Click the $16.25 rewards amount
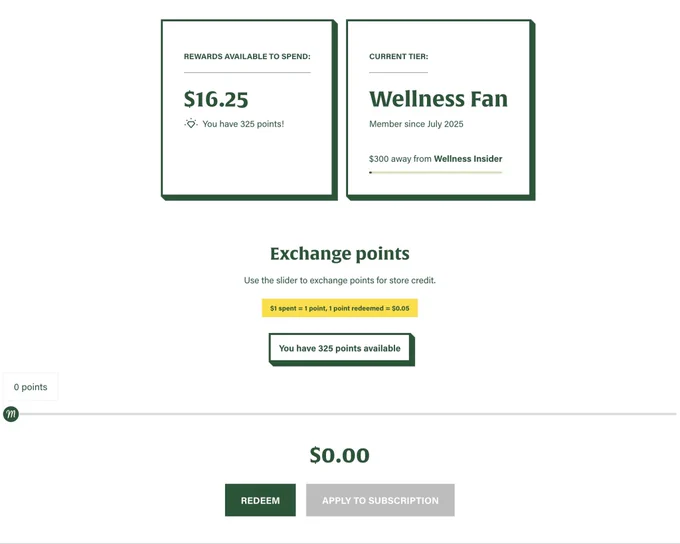The image size is (680, 544). point(216,99)
